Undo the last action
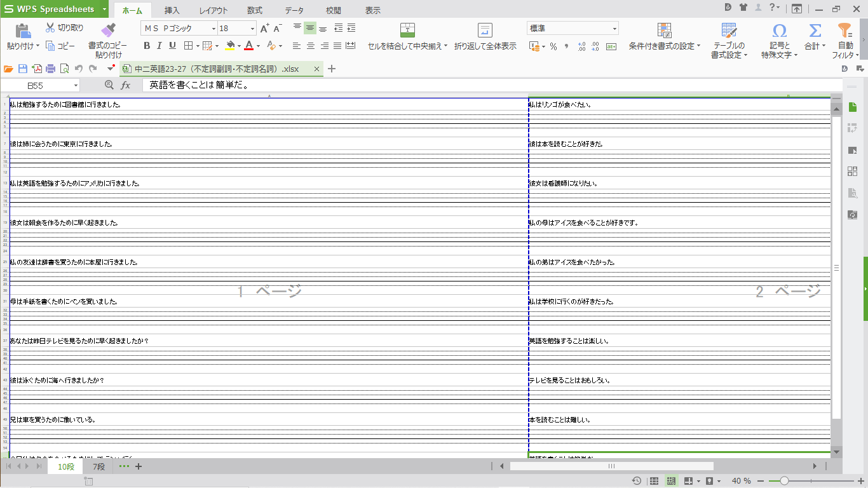Image resolution: width=868 pixels, height=488 pixels. pyautogui.click(x=78, y=69)
